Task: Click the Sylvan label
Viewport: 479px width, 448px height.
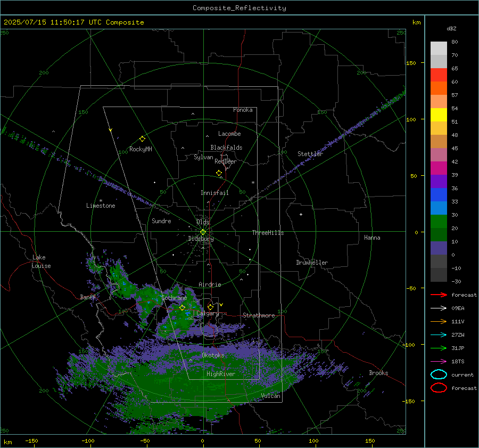Action: coord(203,157)
